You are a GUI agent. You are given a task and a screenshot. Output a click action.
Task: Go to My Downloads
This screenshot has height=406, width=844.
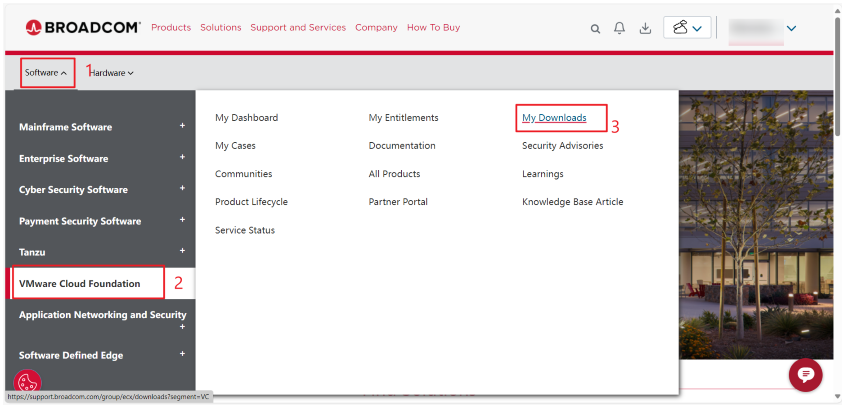point(554,118)
